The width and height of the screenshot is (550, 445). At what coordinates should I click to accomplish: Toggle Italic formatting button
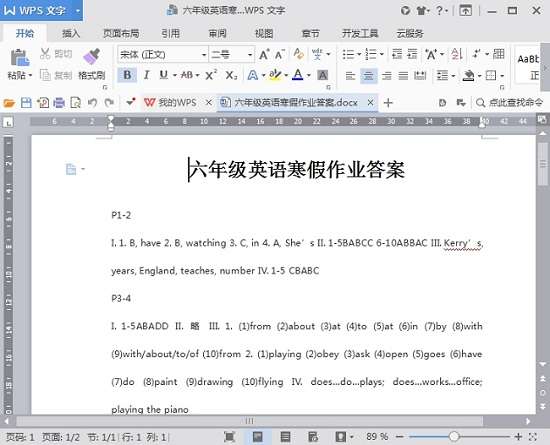pos(147,75)
